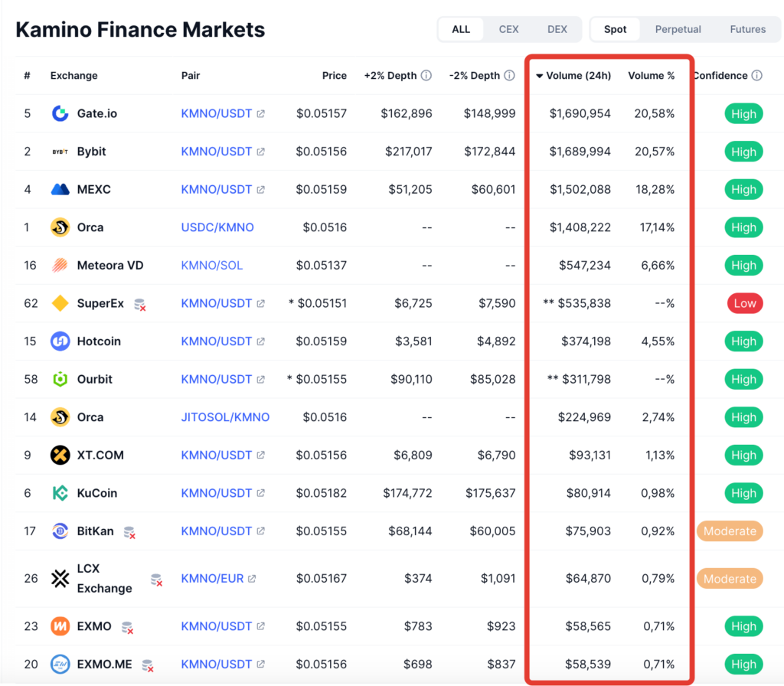Open the Confidence column info icon
Viewport: 784px width, 686px height.
(757, 75)
